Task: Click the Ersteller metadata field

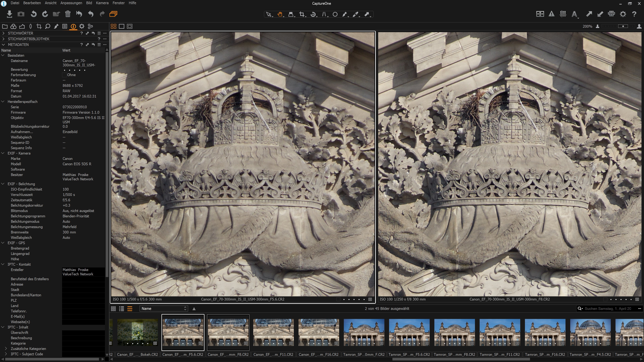Action: (83, 271)
